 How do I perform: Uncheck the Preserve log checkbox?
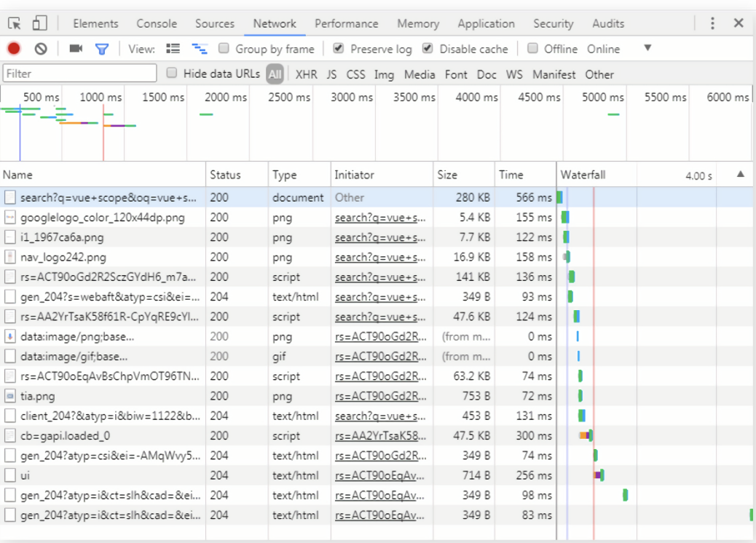click(x=339, y=48)
